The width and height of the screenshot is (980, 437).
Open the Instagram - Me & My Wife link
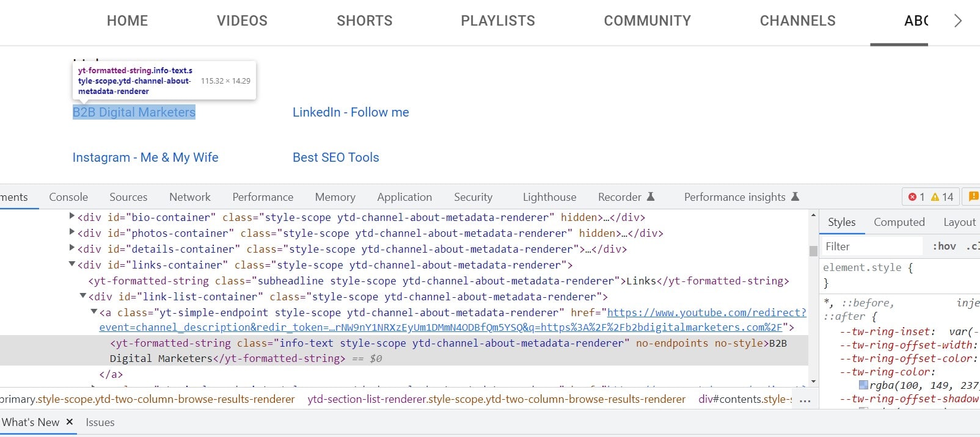tap(145, 157)
